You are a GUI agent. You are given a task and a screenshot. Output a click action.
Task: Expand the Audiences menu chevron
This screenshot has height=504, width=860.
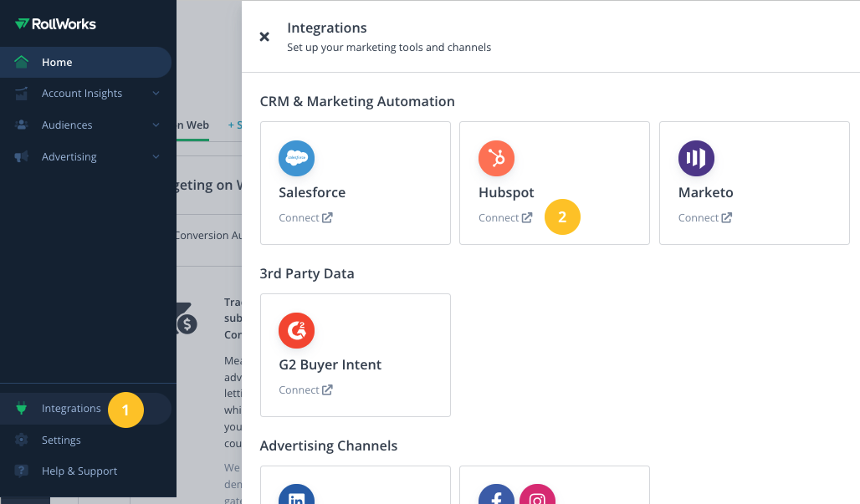156,125
